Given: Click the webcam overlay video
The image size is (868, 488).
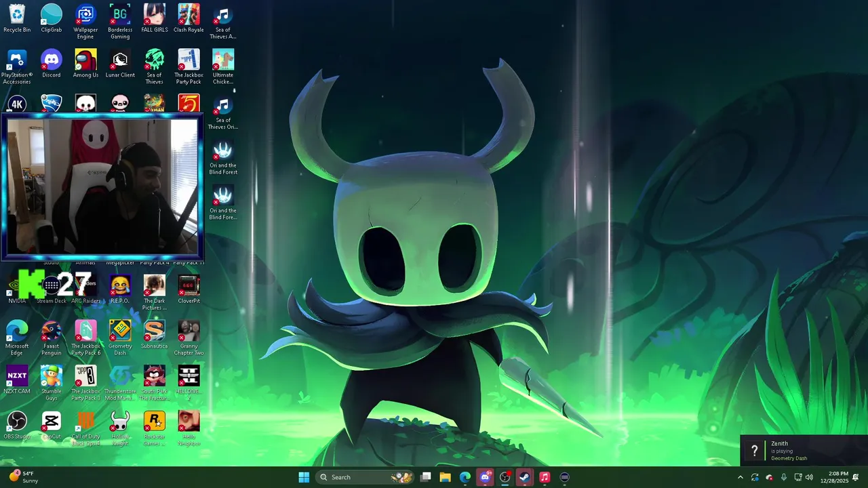Looking at the screenshot, I should 102,187.
